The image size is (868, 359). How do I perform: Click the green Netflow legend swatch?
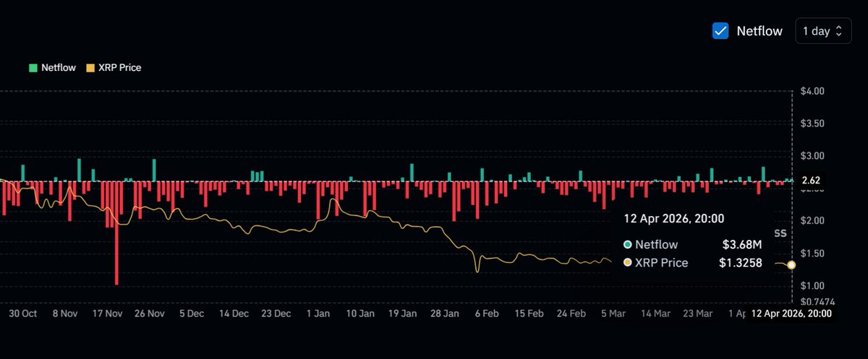pyautogui.click(x=33, y=68)
